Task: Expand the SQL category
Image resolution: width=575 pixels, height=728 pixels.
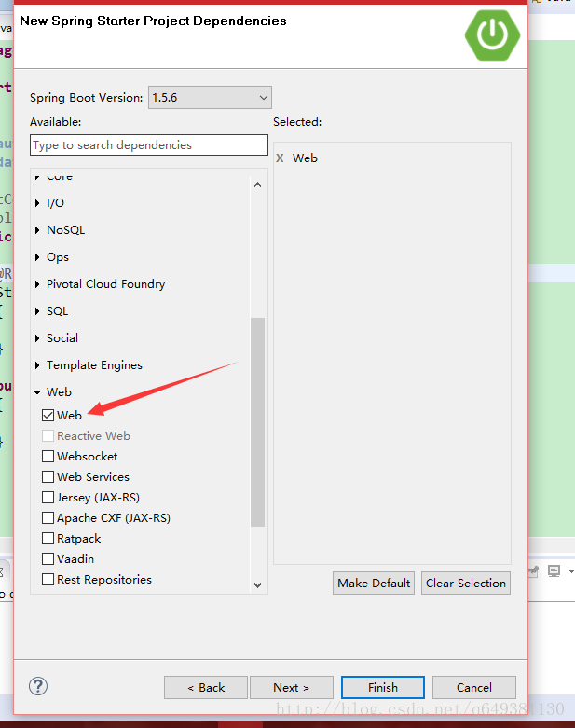Action: coord(37,311)
